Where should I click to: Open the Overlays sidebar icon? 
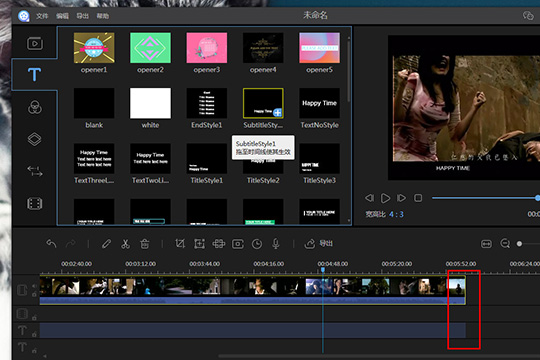[x=34, y=139]
